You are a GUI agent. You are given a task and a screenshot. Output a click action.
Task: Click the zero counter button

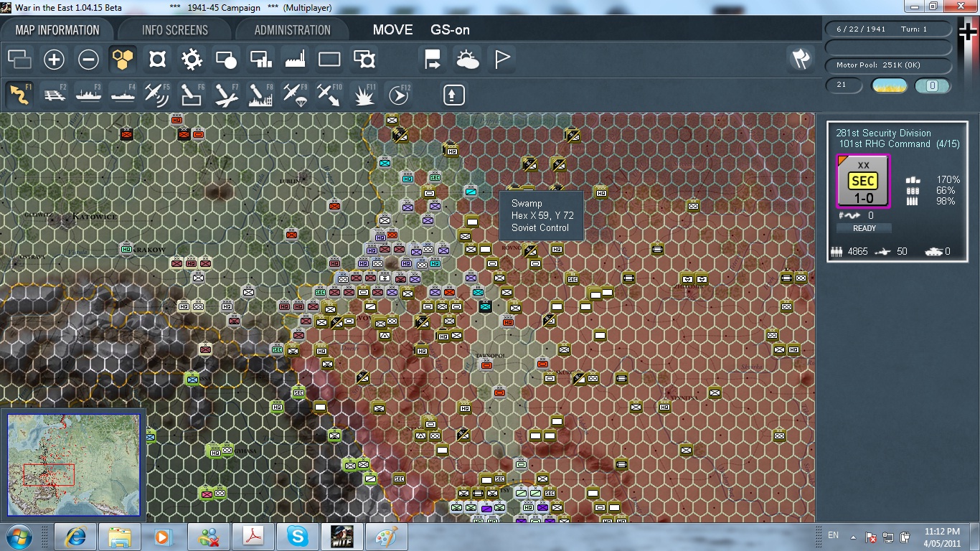(x=933, y=85)
